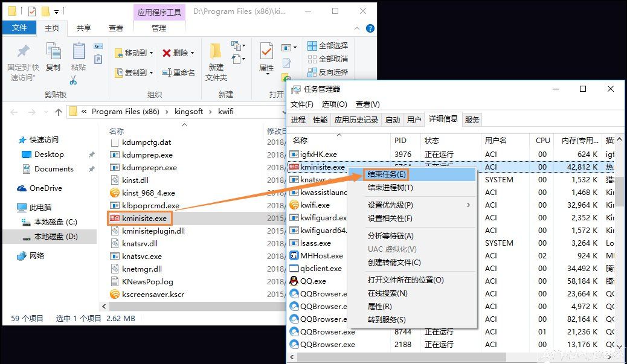Open the Copy to dropdown arrow

tap(151, 72)
